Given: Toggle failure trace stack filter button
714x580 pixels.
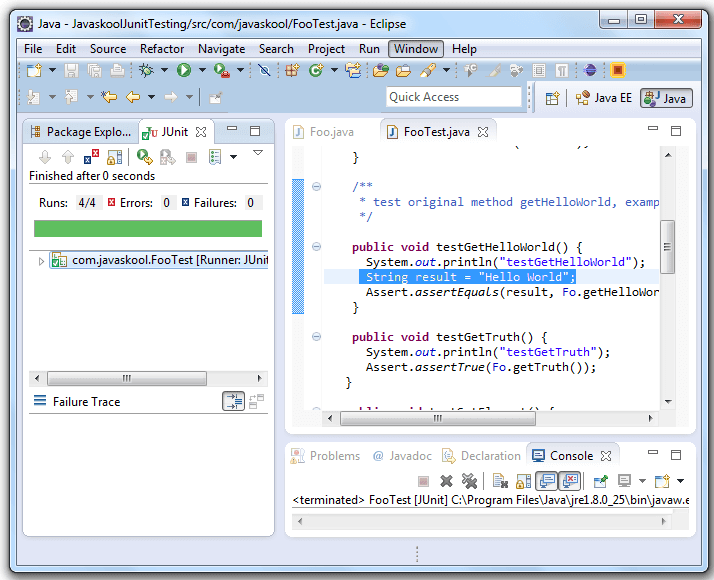Looking at the screenshot, I should point(232,401).
